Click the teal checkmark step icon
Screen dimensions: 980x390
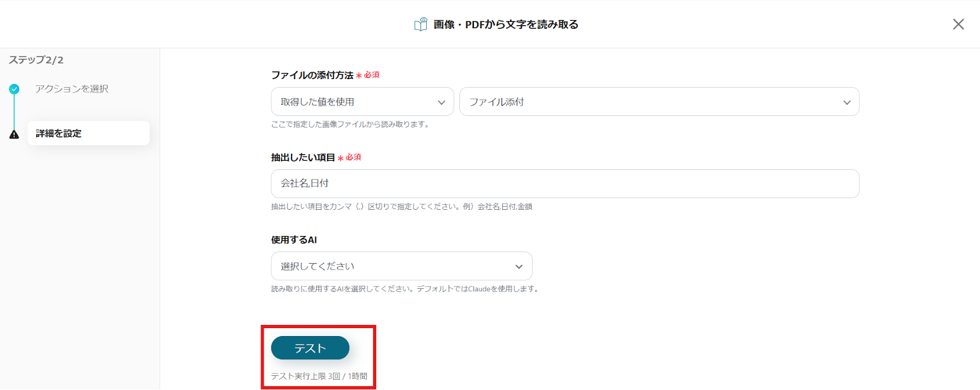point(14,89)
